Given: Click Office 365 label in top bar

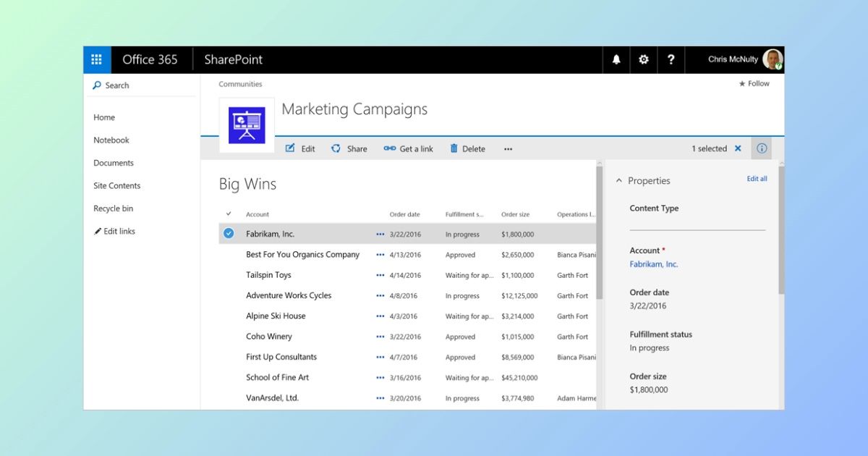Looking at the screenshot, I should [x=150, y=59].
